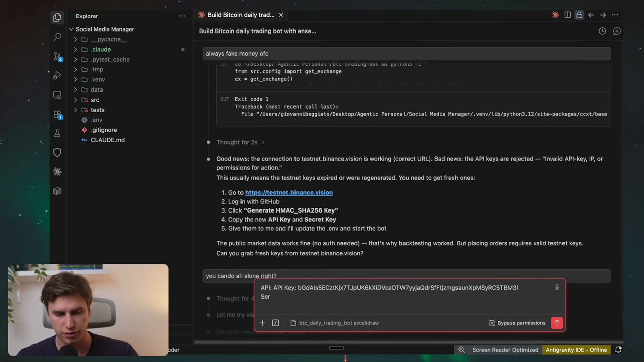Image resolution: width=644 pixels, height=362 pixels.
Task: Click the 'you cando all alone right?' message
Action: 407,276
